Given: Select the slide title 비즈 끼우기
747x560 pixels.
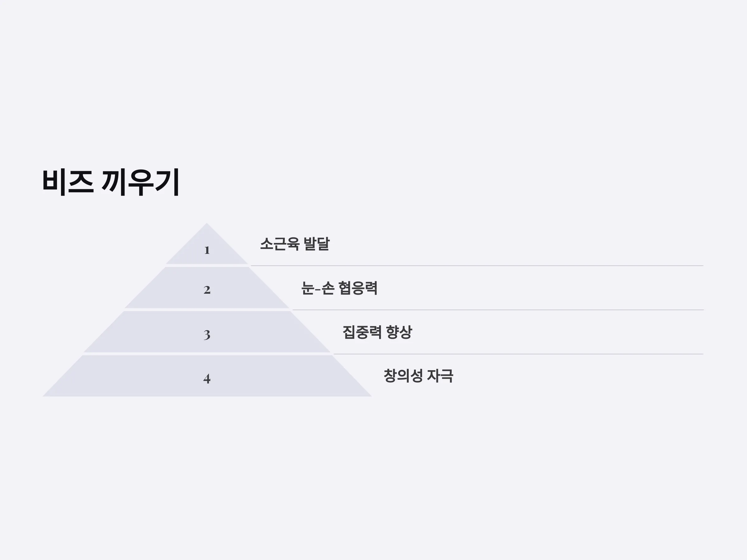Looking at the screenshot, I should pos(111,182).
